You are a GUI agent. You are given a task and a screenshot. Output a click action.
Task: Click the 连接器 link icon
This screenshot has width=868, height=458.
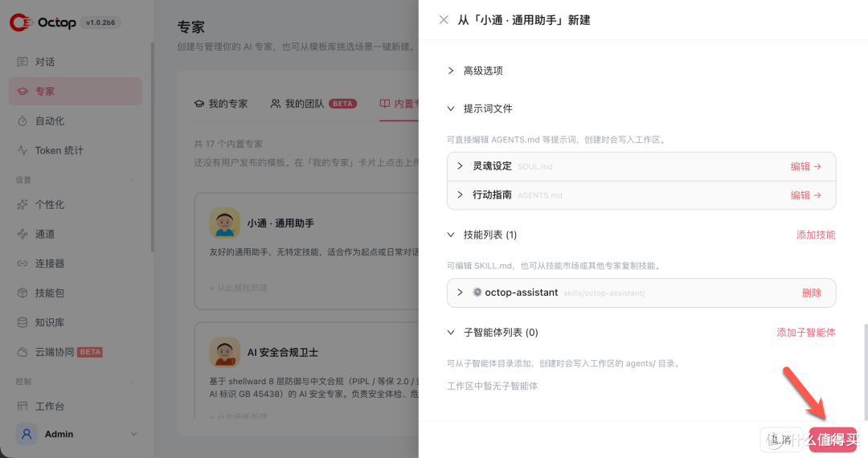[23, 264]
